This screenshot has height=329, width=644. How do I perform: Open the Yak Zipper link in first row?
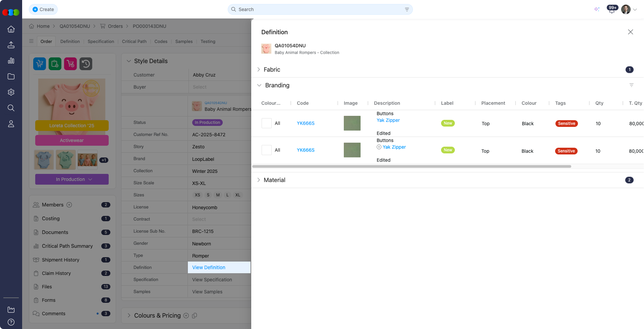click(388, 120)
